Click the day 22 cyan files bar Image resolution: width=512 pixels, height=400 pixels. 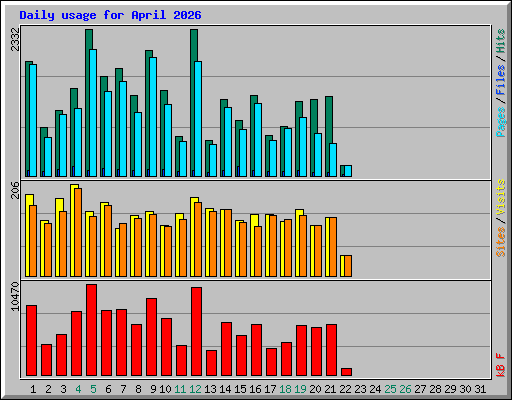click(348, 171)
